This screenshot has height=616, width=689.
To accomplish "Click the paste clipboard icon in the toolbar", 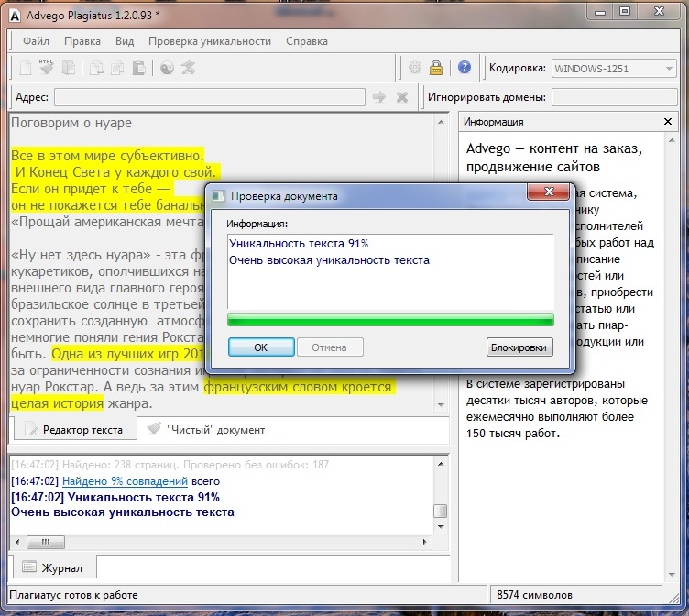I will (x=138, y=68).
